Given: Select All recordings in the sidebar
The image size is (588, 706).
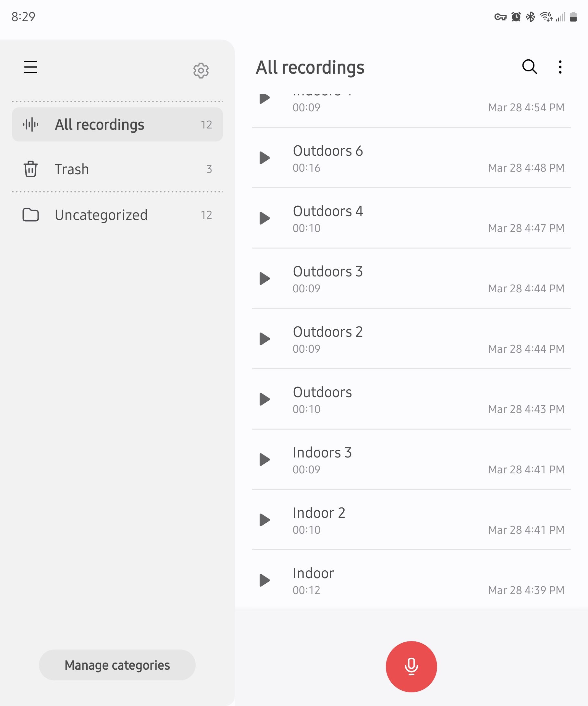Looking at the screenshot, I should pyautogui.click(x=117, y=124).
